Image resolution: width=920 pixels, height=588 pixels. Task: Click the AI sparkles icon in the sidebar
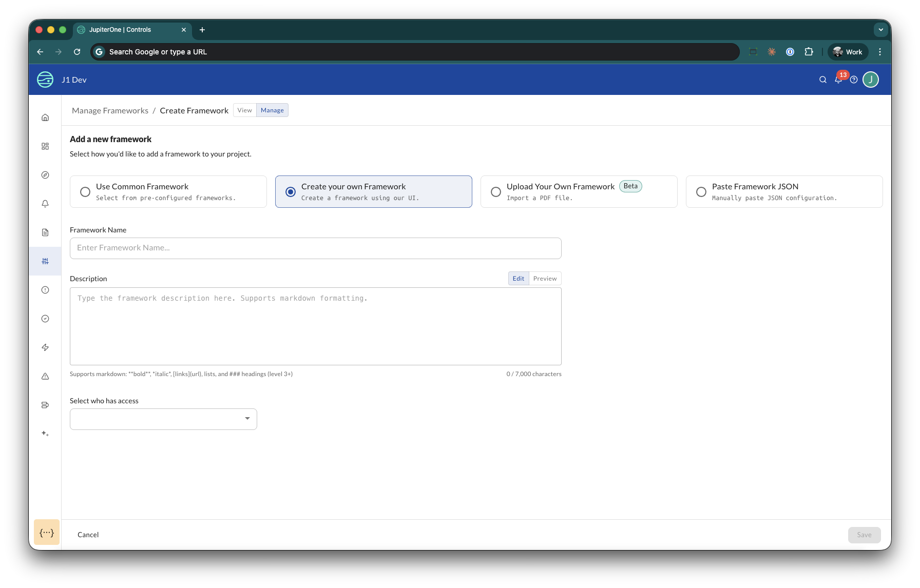coord(45,433)
